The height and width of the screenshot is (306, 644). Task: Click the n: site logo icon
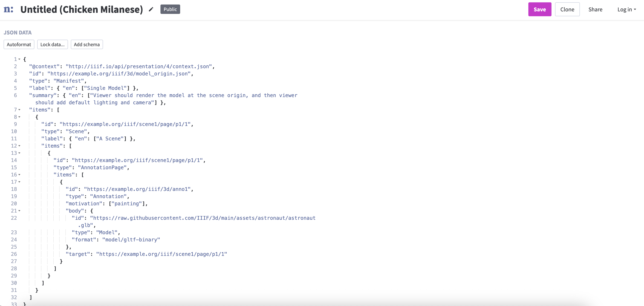click(x=8, y=10)
